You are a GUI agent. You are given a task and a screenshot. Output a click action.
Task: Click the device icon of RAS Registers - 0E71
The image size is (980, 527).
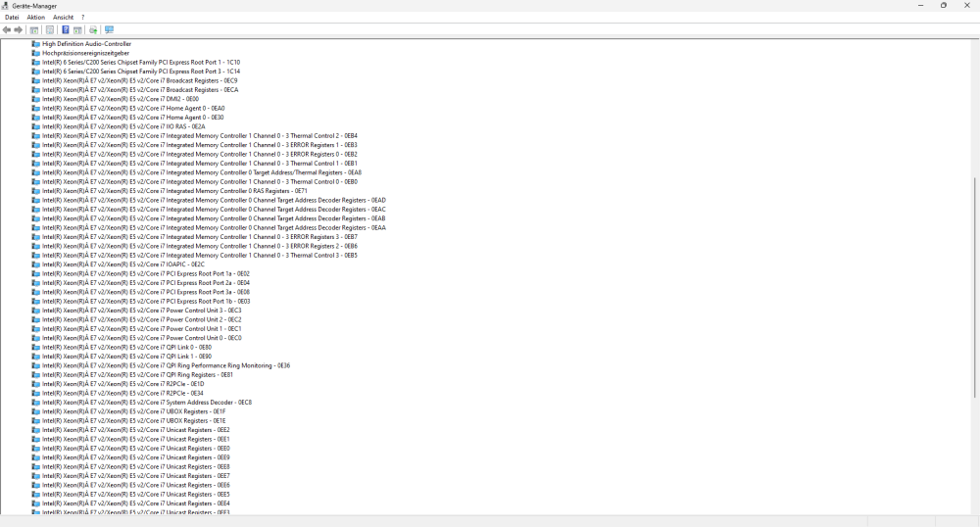(36, 191)
